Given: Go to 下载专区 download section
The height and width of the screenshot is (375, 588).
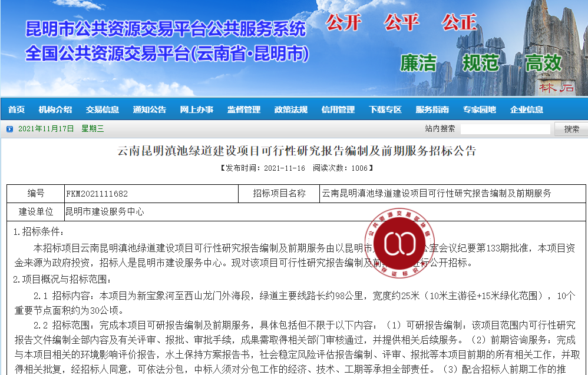Looking at the screenshot, I should coord(385,109).
